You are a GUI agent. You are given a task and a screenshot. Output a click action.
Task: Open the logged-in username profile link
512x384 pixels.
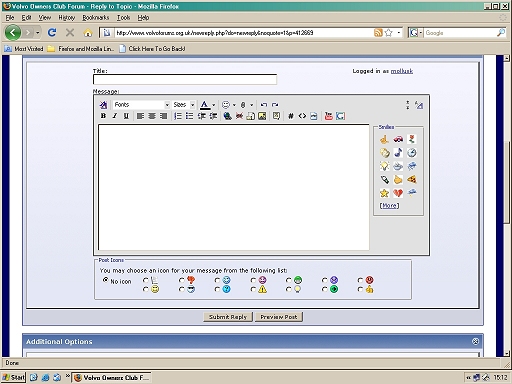(x=402, y=71)
